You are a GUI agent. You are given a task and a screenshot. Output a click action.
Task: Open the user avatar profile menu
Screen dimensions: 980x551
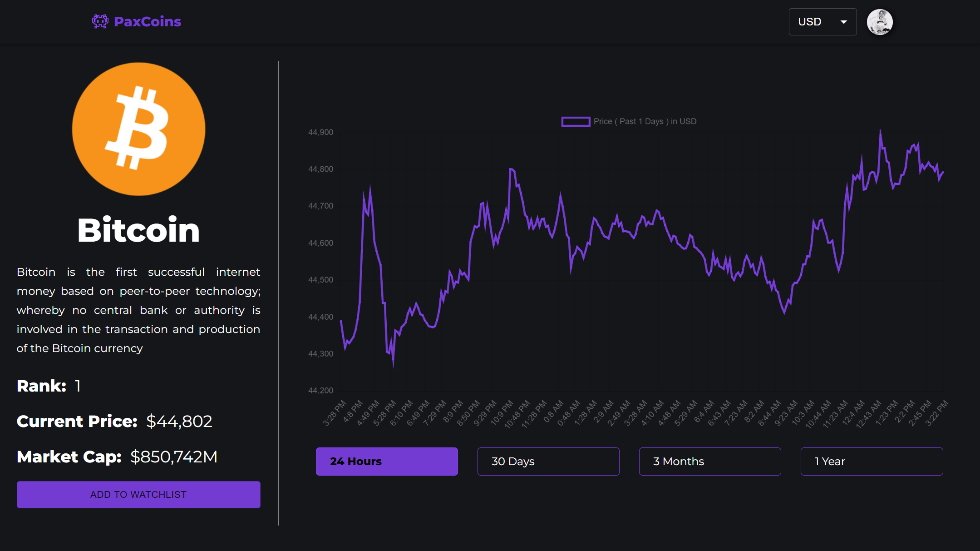(x=880, y=22)
